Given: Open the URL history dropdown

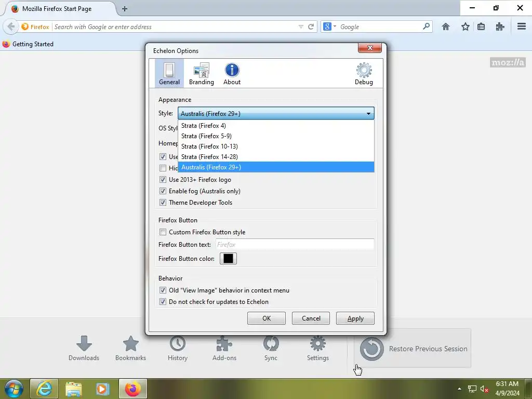Looking at the screenshot, I should pyautogui.click(x=301, y=27).
